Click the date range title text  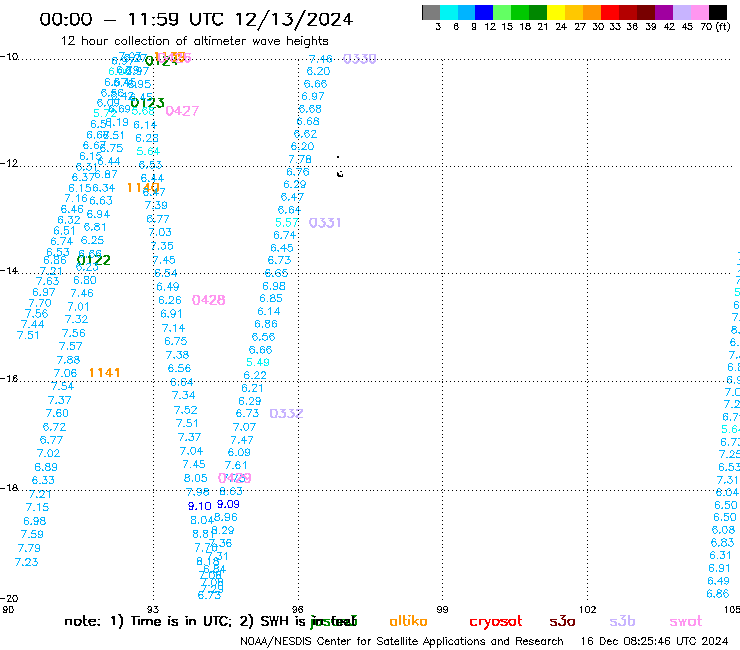point(196,19)
